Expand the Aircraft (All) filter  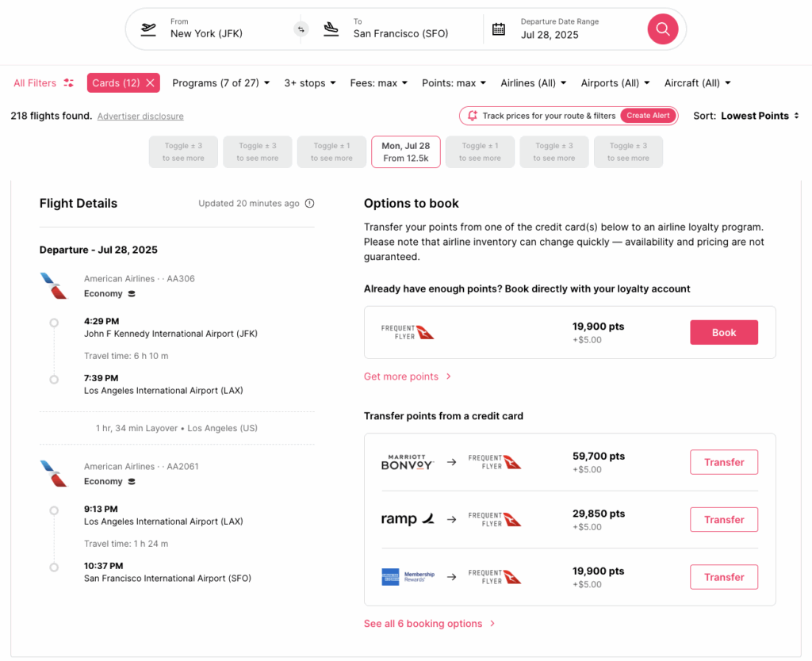click(x=697, y=83)
